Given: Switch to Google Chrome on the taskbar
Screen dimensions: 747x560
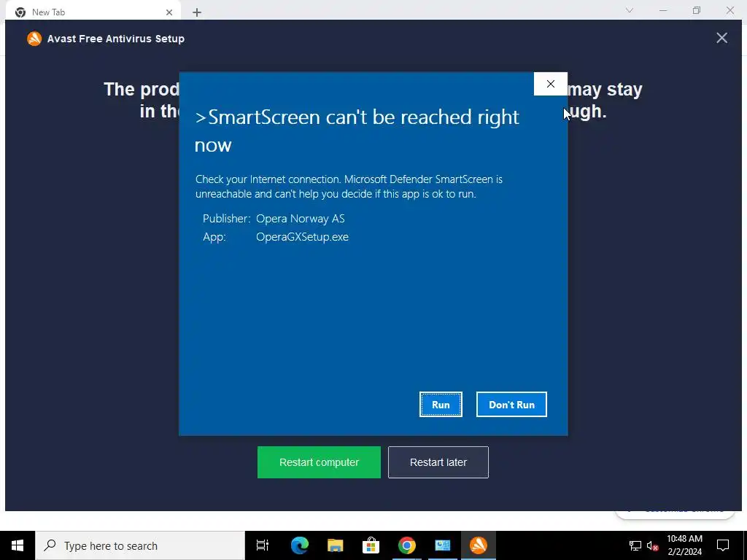Looking at the screenshot, I should coord(407,545).
